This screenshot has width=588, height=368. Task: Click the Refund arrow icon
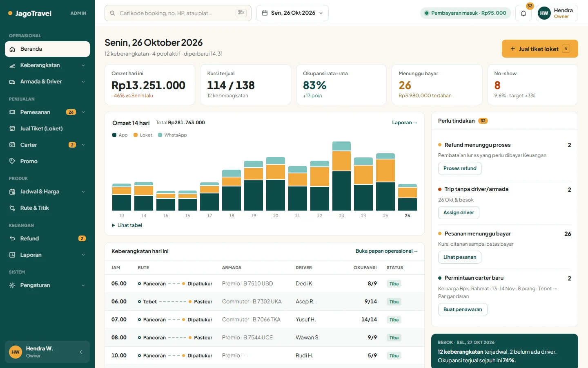[12, 238]
